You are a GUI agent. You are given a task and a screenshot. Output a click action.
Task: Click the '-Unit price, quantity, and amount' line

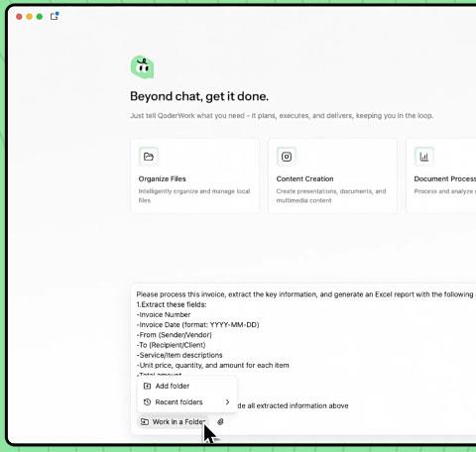(x=213, y=365)
